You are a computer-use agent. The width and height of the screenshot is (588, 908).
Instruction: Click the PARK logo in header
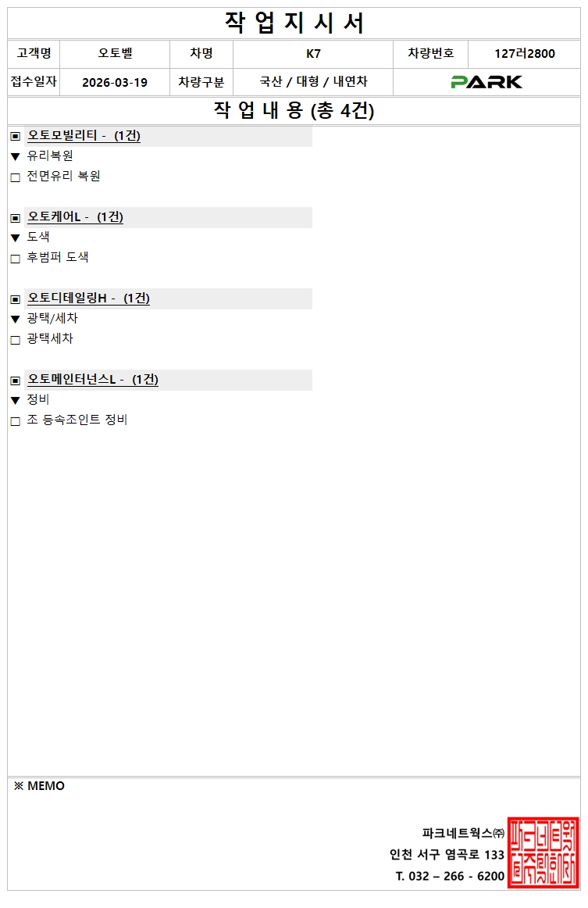point(486,82)
